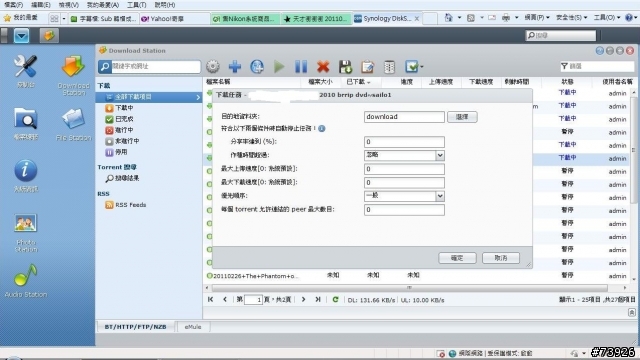The image size is (640, 360).
Task: Click Download Station button in DSM taskbar
Action: point(49,36)
